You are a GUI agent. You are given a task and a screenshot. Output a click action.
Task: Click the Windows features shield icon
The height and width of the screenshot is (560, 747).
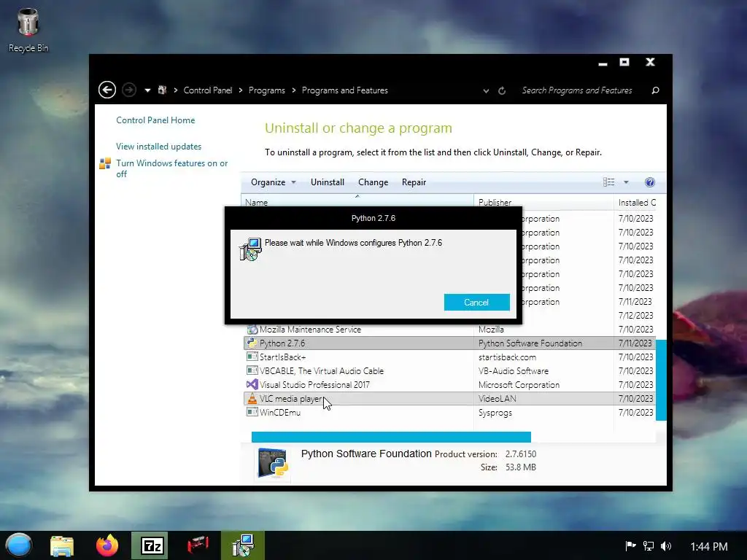105,163
